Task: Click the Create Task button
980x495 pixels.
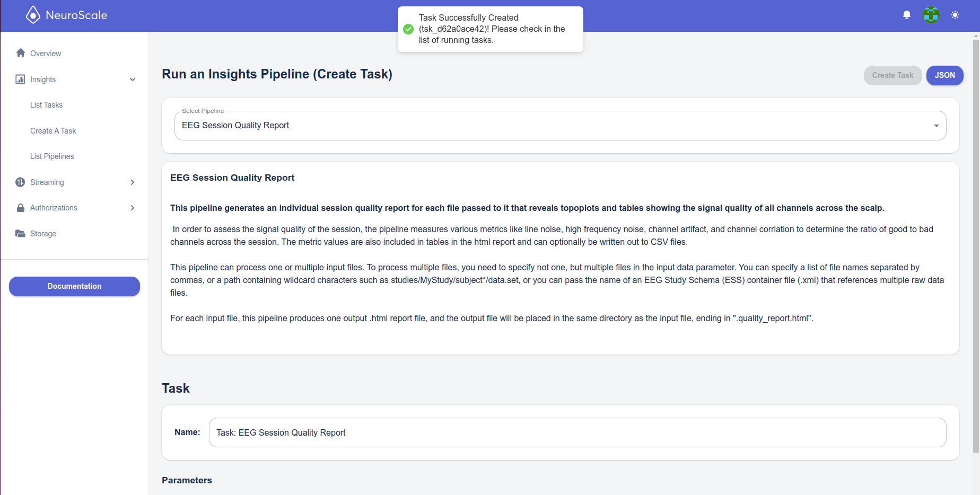Action: 893,75
